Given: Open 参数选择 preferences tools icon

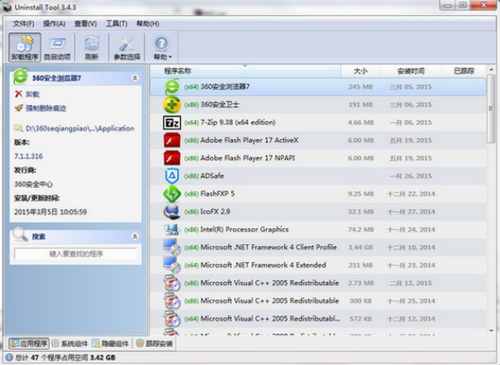Looking at the screenshot, I should (127, 47).
